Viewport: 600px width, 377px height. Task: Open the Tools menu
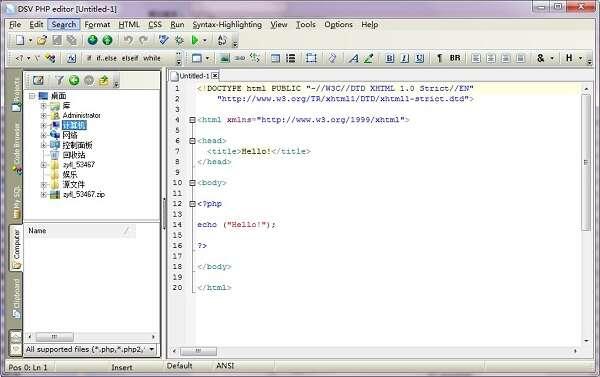pos(305,24)
